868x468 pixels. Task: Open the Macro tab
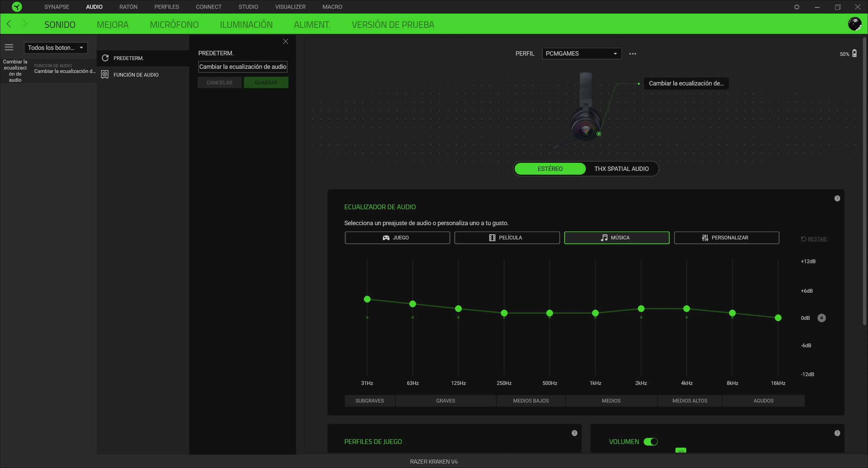click(x=332, y=7)
